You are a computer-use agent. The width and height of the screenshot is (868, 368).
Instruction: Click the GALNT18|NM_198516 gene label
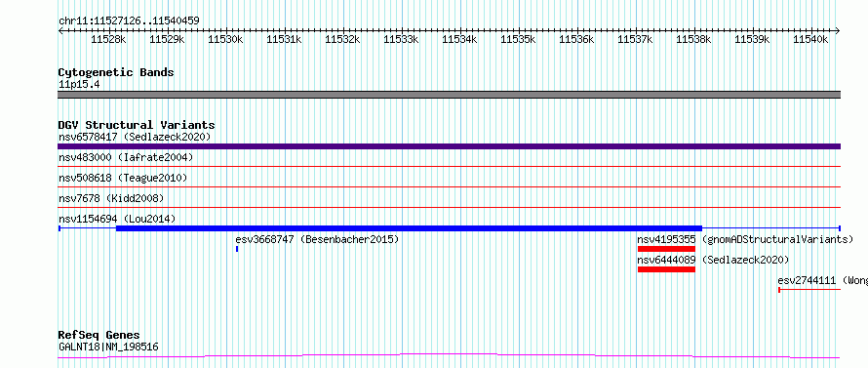tap(108, 348)
